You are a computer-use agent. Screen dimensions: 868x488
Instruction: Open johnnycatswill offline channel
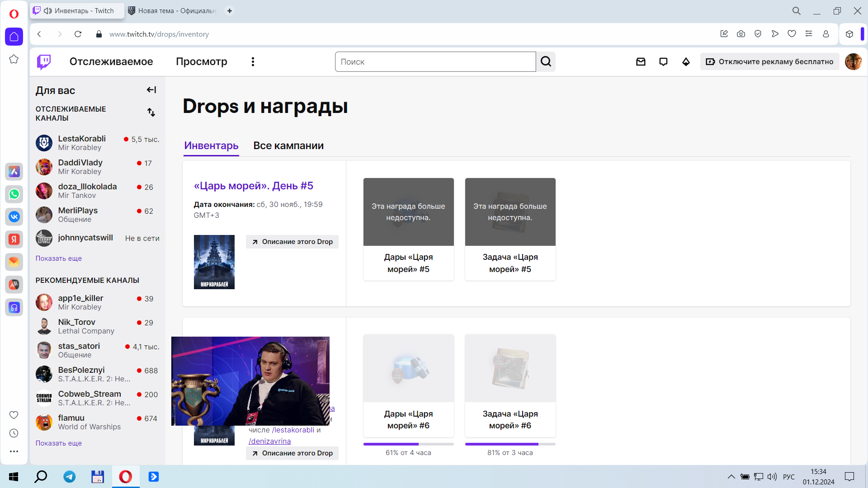98,238
